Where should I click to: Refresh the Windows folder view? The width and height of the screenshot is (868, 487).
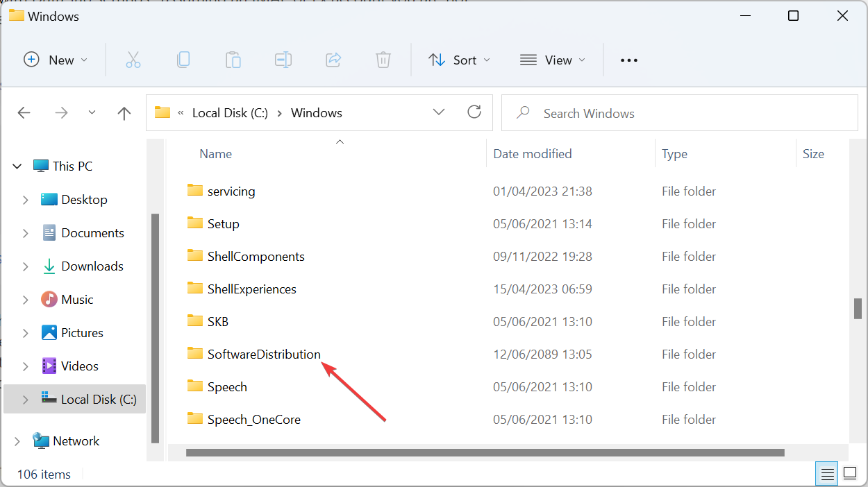coord(474,112)
